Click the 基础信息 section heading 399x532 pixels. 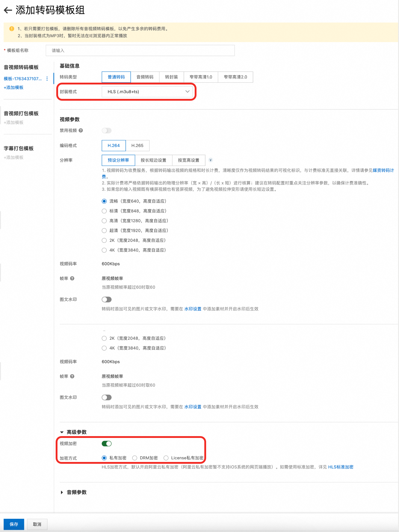(70, 66)
